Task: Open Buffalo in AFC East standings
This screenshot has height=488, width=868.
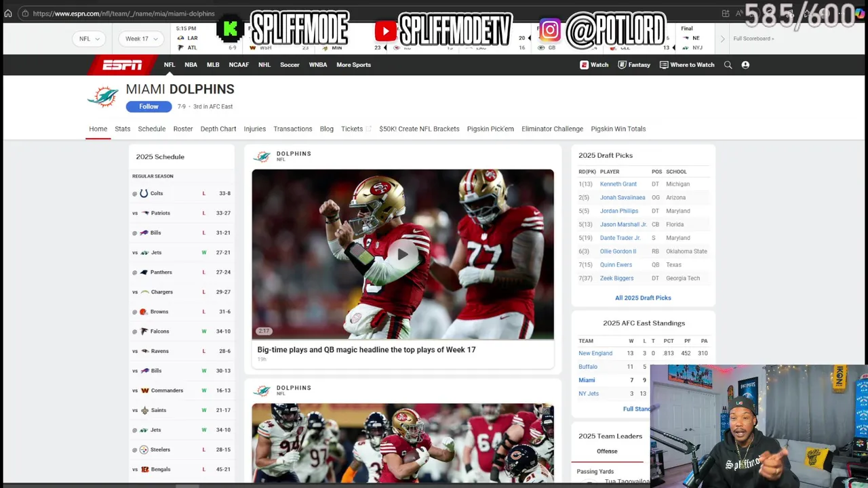Action: [x=588, y=367]
